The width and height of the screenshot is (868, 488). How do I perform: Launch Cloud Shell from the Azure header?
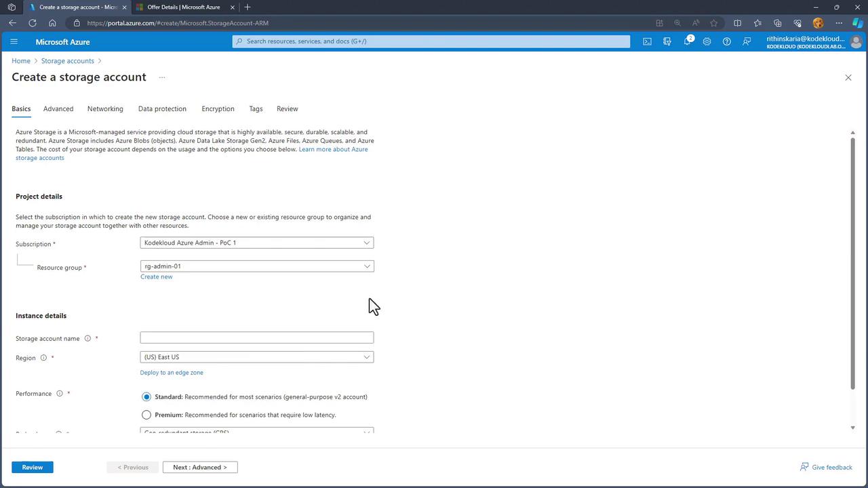[647, 41]
